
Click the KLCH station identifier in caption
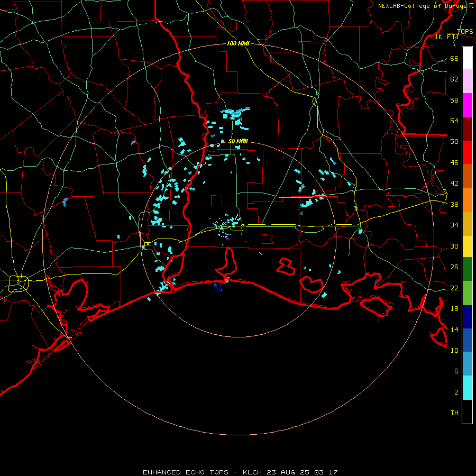tap(253, 472)
